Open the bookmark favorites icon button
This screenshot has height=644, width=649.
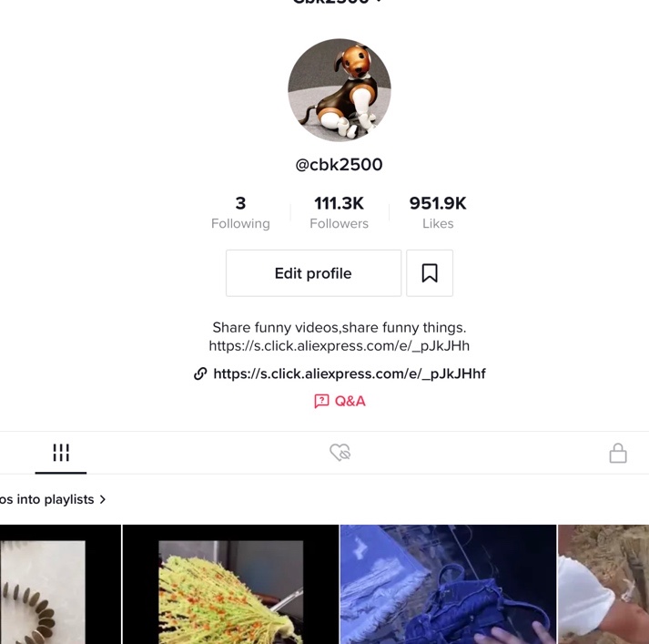click(x=430, y=273)
